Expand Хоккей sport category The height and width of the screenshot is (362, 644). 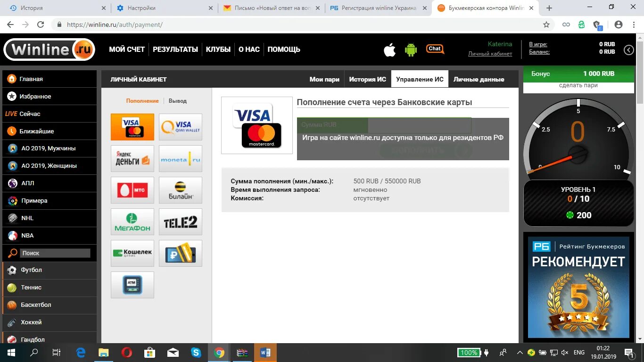click(x=50, y=322)
